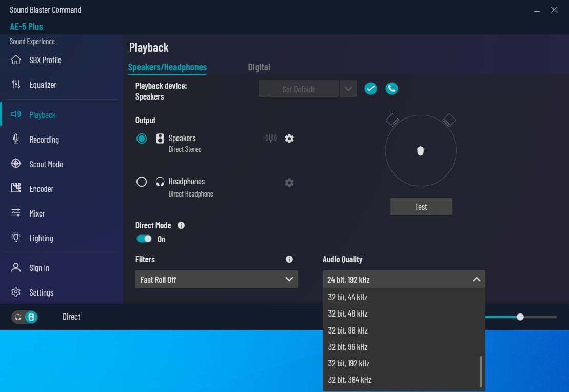This screenshot has height=392, width=569.
Task: Click the left speaker in the diagram
Action: pos(393,120)
